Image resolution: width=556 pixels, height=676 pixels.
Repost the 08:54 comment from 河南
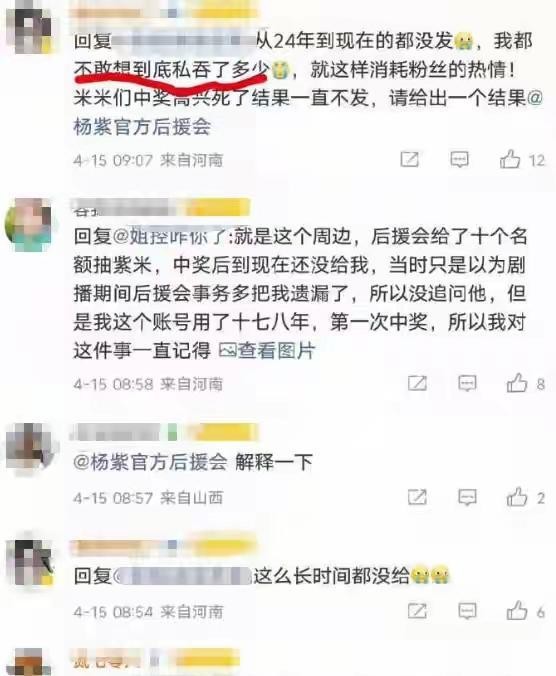[417, 611]
